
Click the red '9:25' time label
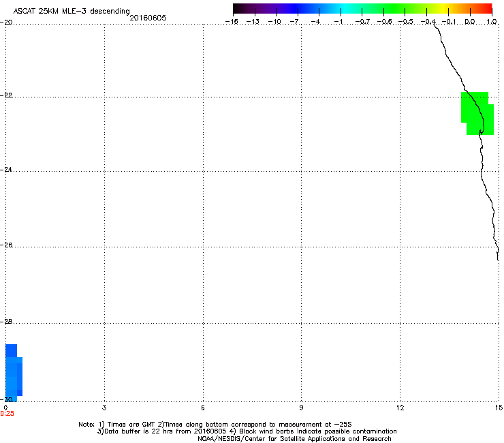(7, 414)
